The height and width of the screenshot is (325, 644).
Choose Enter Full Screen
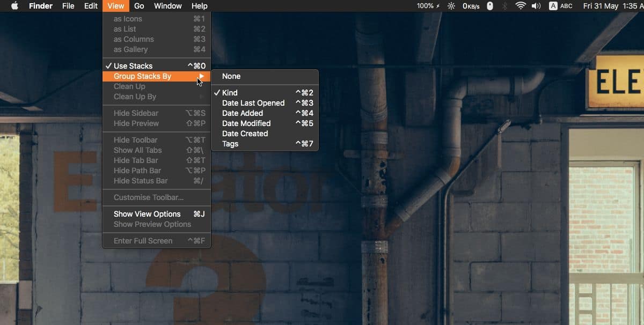coord(157,241)
